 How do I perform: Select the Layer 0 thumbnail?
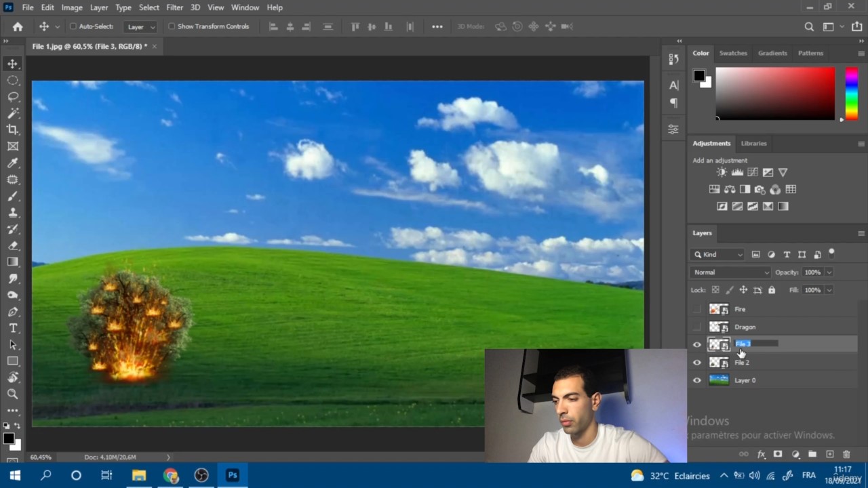point(719,380)
